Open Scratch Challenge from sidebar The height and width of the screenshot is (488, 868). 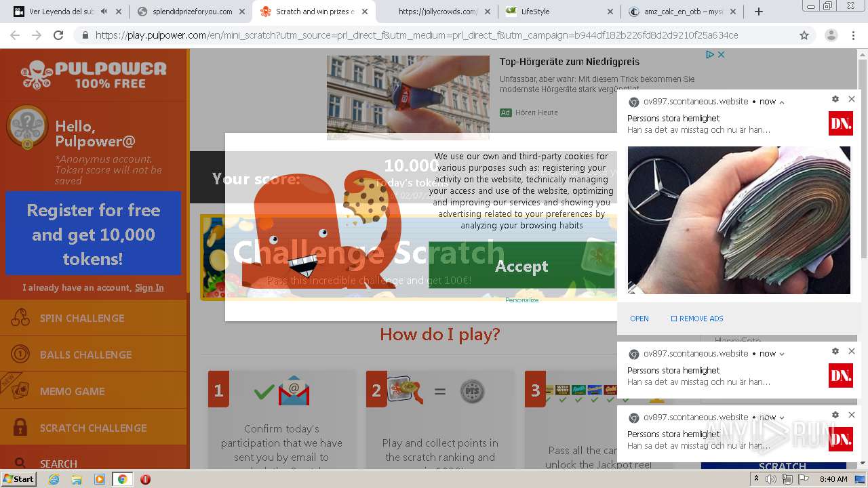(x=94, y=428)
